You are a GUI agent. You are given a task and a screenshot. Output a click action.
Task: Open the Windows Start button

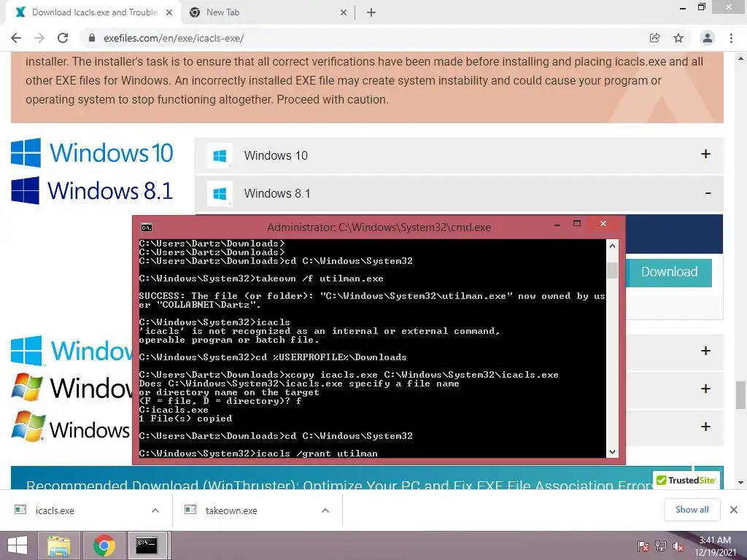pyautogui.click(x=18, y=545)
